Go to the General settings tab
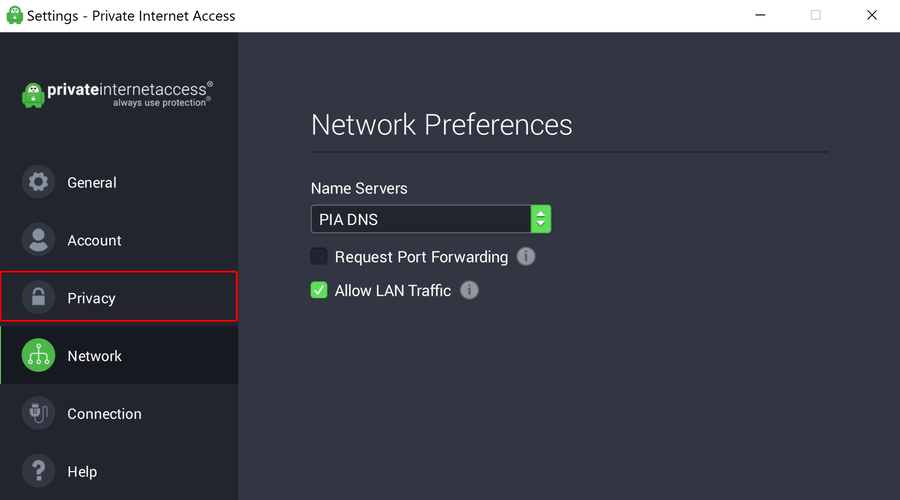The height and width of the screenshot is (500, 900). coord(92,183)
